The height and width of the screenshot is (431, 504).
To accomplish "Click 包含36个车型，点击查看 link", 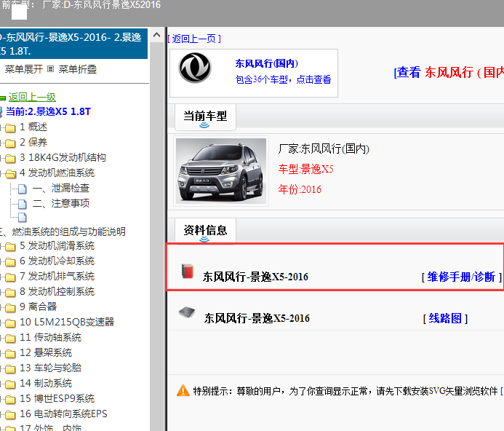I will 283,79.
